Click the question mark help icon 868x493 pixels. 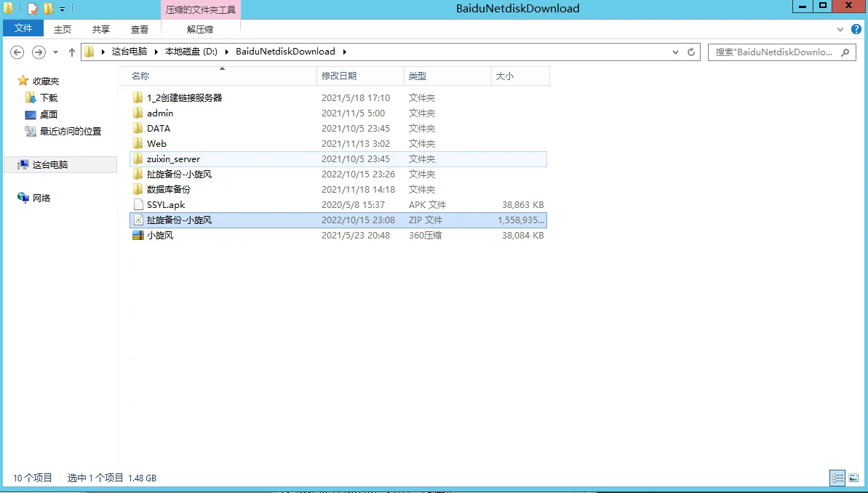pos(856,29)
